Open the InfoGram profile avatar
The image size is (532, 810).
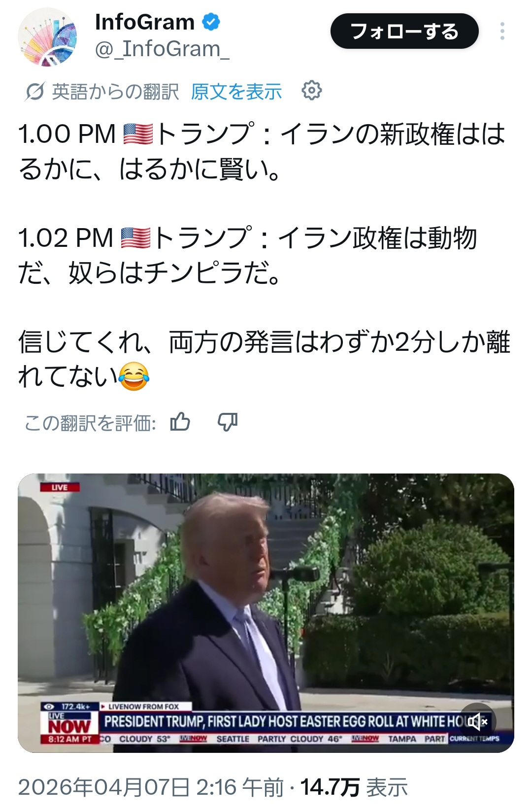(47, 37)
